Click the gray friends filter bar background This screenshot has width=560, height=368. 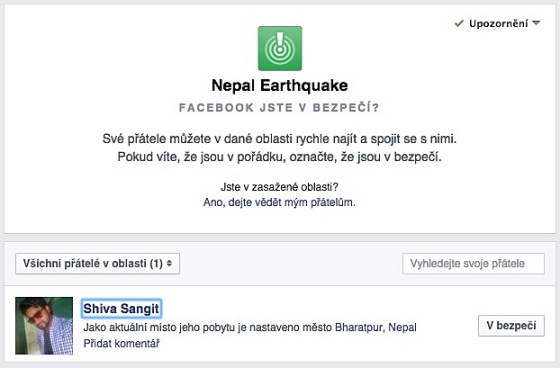291,264
